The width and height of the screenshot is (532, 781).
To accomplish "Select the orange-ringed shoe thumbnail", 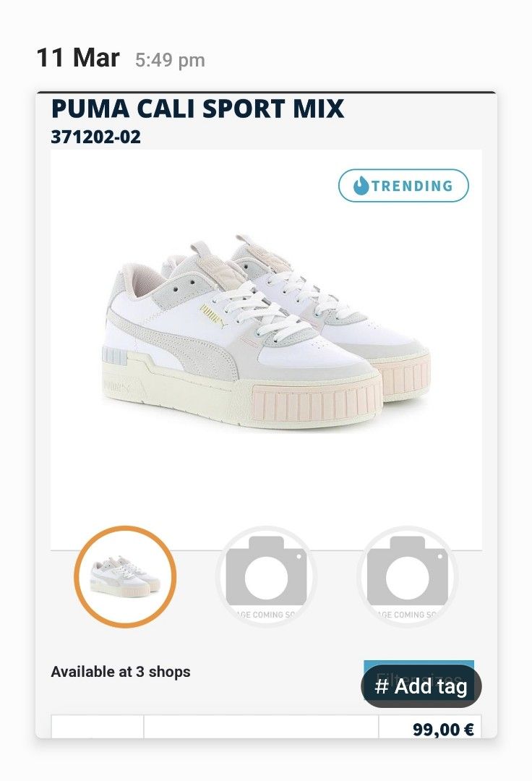I will click(126, 577).
